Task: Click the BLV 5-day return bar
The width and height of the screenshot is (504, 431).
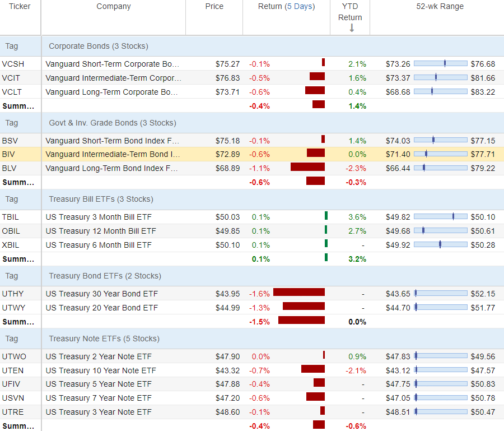Action: tap(307, 166)
